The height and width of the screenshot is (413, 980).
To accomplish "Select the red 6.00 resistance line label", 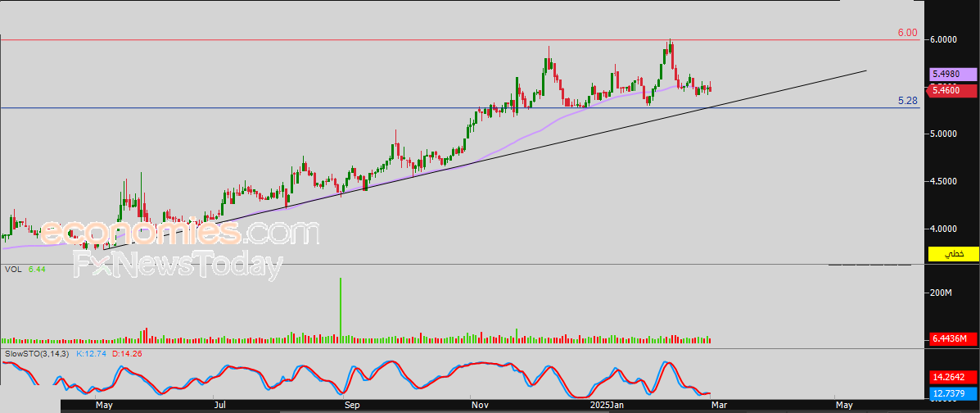I will [x=906, y=33].
